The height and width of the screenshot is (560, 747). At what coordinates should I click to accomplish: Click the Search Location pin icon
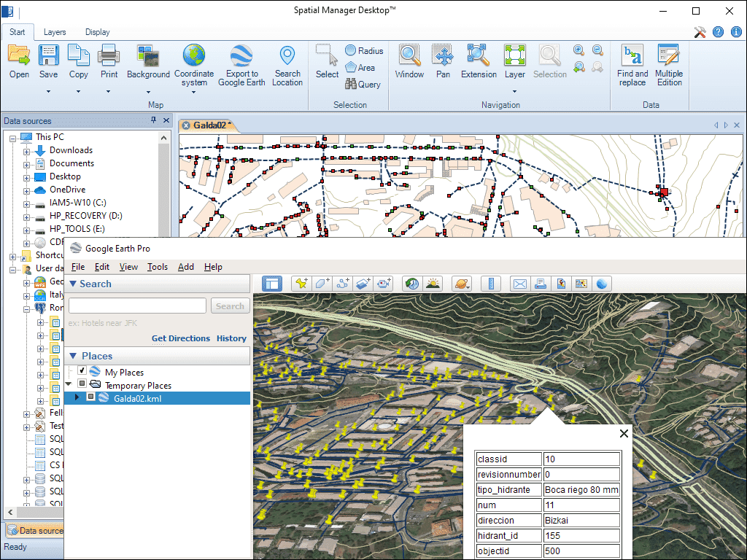point(287,56)
